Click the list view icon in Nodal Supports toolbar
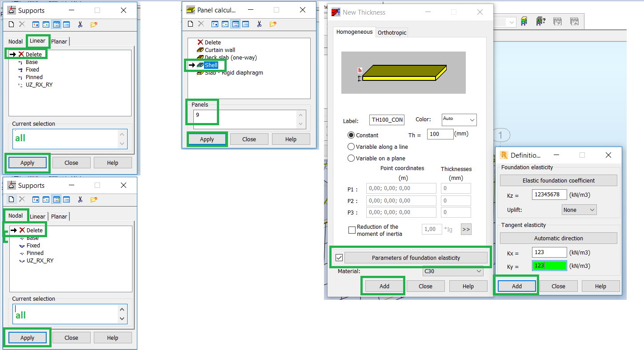Screen dimensions: 644x350 [x=67, y=200]
